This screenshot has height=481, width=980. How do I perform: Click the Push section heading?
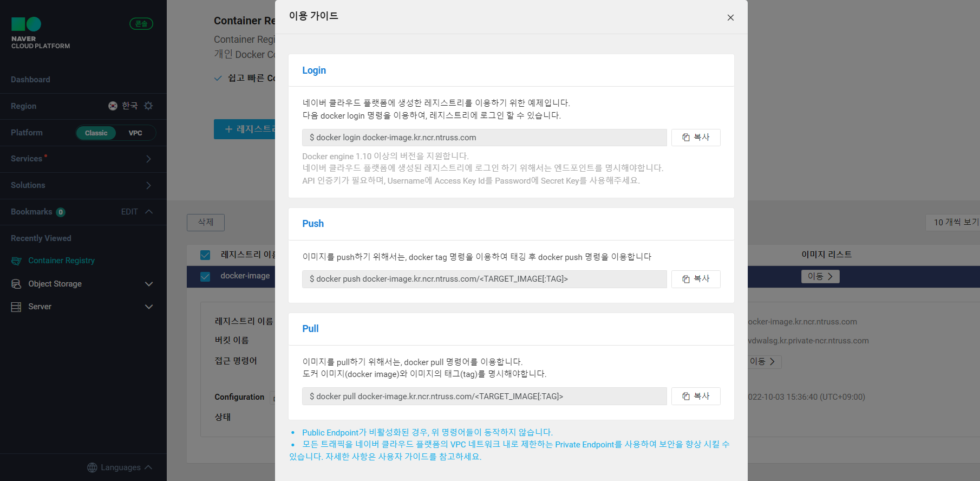(313, 224)
